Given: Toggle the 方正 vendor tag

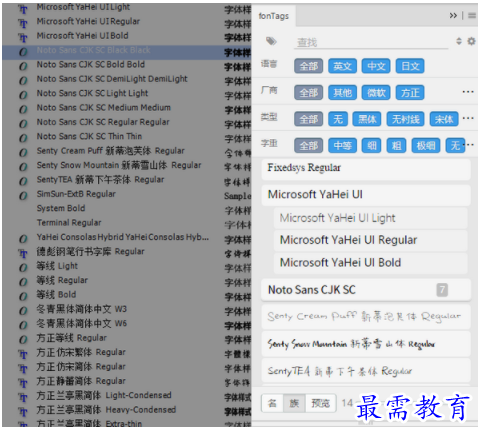Looking at the screenshot, I should (410, 92).
